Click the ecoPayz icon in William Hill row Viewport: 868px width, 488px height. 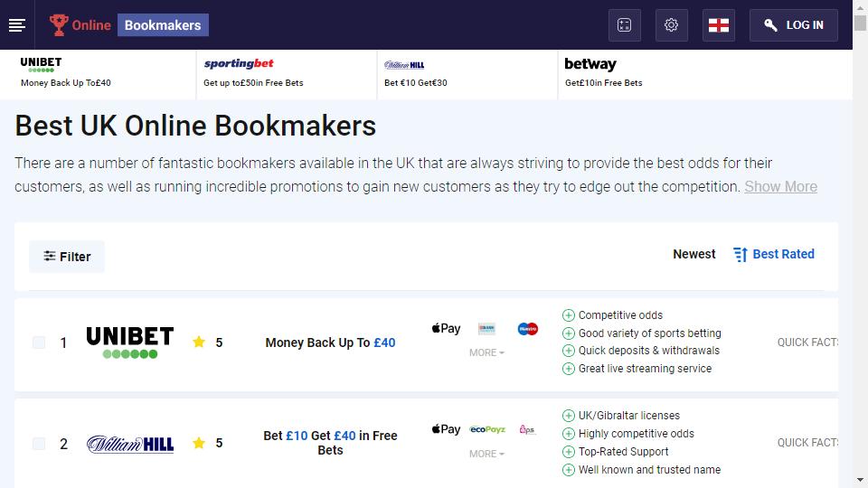(x=487, y=429)
